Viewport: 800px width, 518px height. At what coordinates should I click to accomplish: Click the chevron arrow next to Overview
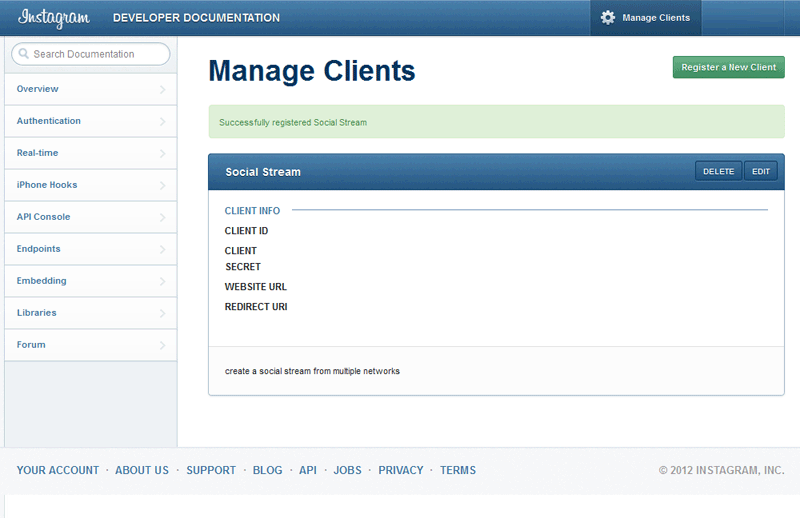(x=163, y=90)
